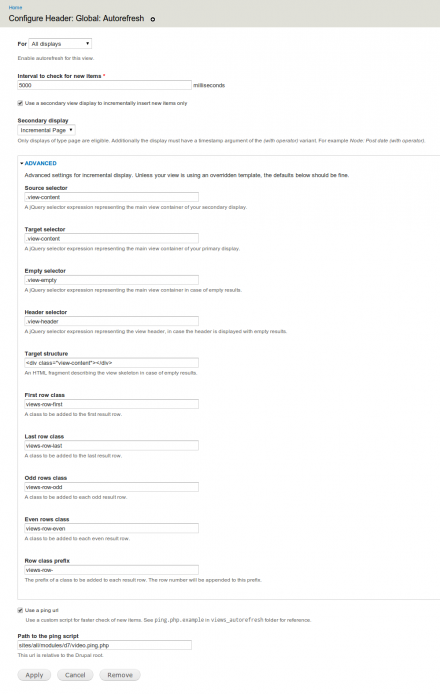The image size is (440, 694).
Task: Collapse the ADVANCED section triangle
Action: (x=22, y=163)
